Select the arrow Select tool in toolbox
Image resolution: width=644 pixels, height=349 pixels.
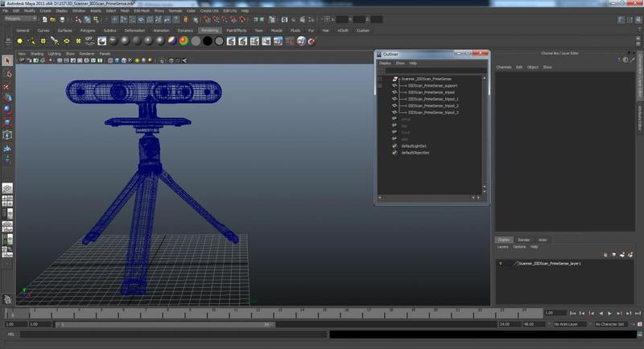(7, 61)
